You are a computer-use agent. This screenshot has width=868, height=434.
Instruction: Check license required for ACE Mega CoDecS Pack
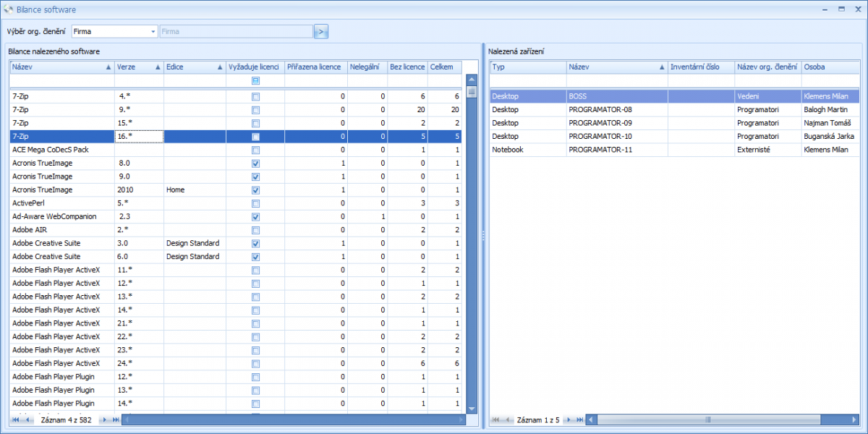pyautogui.click(x=255, y=150)
